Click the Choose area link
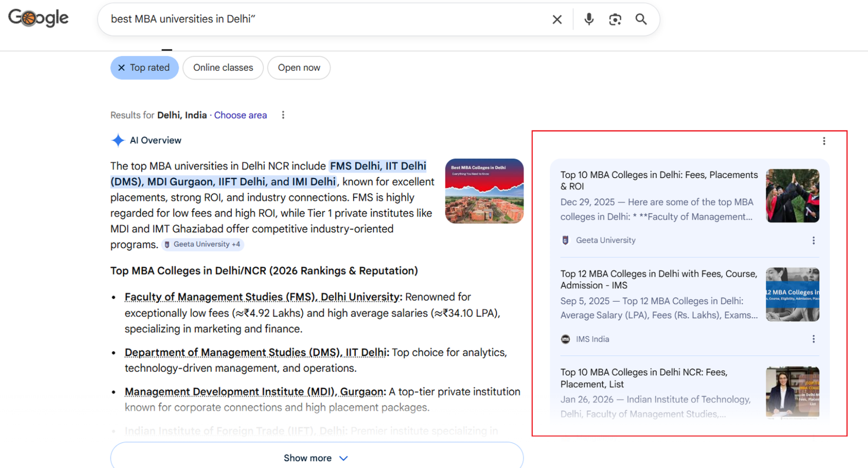The height and width of the screenshot is (468, 868). 240,115
